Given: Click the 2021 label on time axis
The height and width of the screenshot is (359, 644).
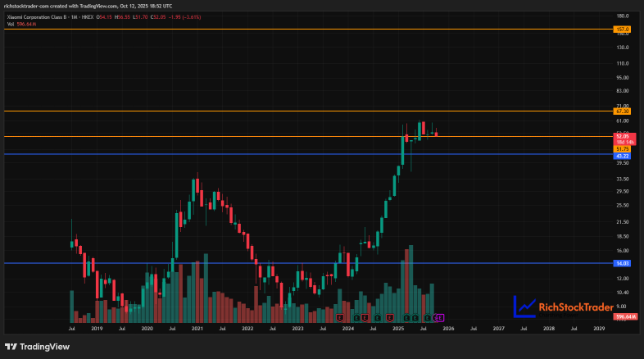Looking at the screenshot, I should click(197, 328).
